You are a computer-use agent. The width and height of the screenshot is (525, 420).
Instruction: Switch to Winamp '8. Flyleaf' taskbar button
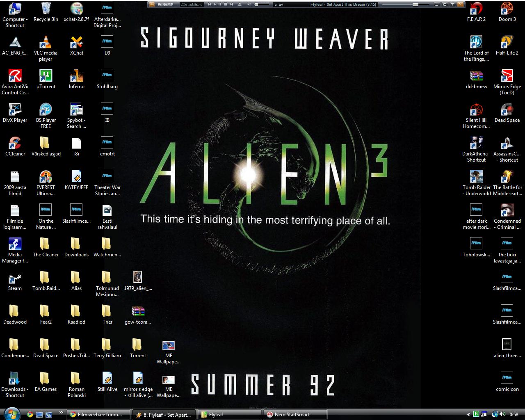click(164, 415)
